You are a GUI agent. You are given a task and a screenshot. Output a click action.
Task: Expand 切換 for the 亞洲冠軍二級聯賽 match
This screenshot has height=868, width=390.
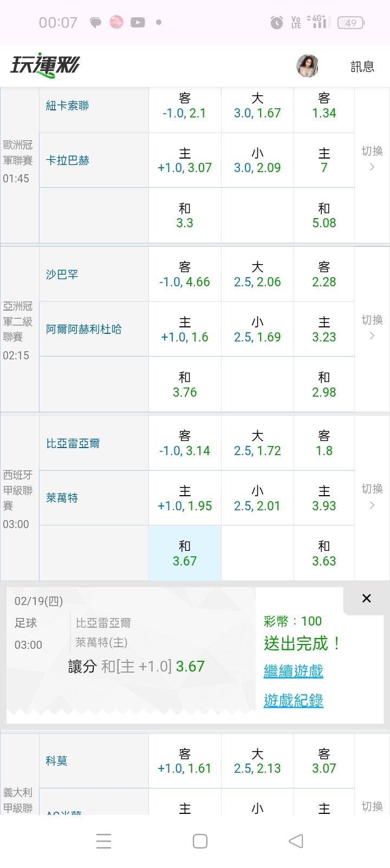coord(372,327)
